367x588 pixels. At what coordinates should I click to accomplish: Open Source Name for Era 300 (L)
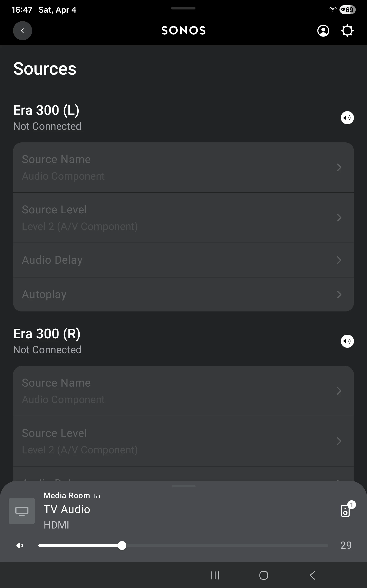click(x=183, y=167)
